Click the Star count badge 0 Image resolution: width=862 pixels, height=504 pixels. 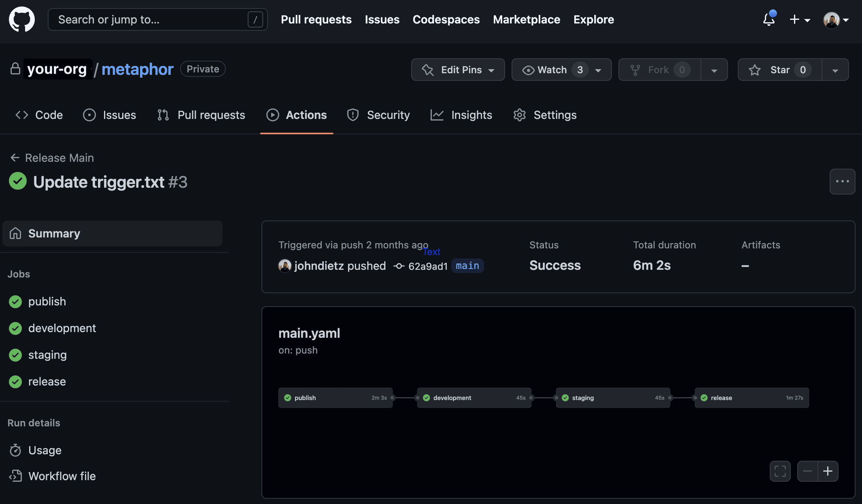click(803, 70)
